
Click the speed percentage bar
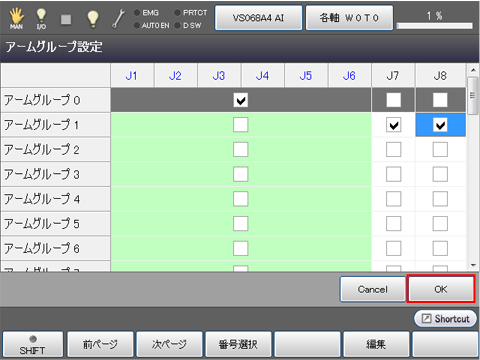pyautogui.click(x=435, y=26)
